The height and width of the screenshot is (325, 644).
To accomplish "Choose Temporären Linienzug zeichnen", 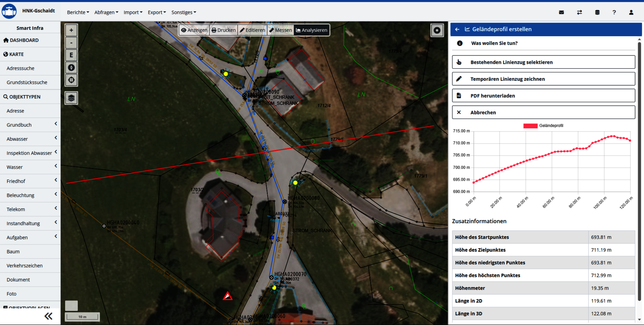I will [543, 79].
